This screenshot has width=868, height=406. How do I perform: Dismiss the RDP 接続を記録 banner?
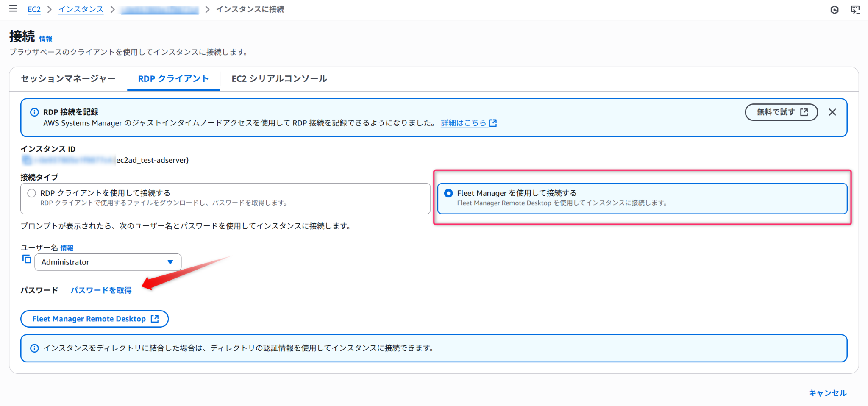(832, 112)
